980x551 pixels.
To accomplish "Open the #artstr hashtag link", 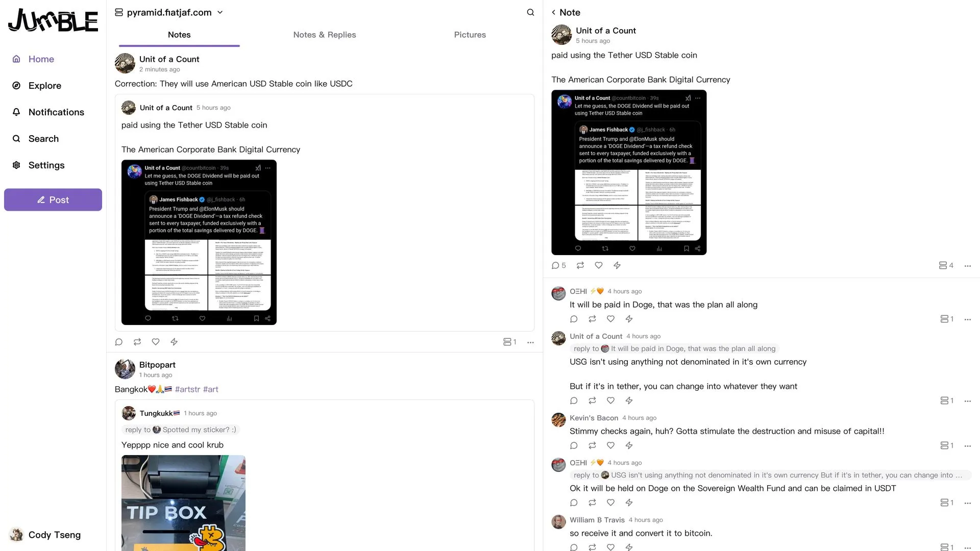I will click(187, 389).
